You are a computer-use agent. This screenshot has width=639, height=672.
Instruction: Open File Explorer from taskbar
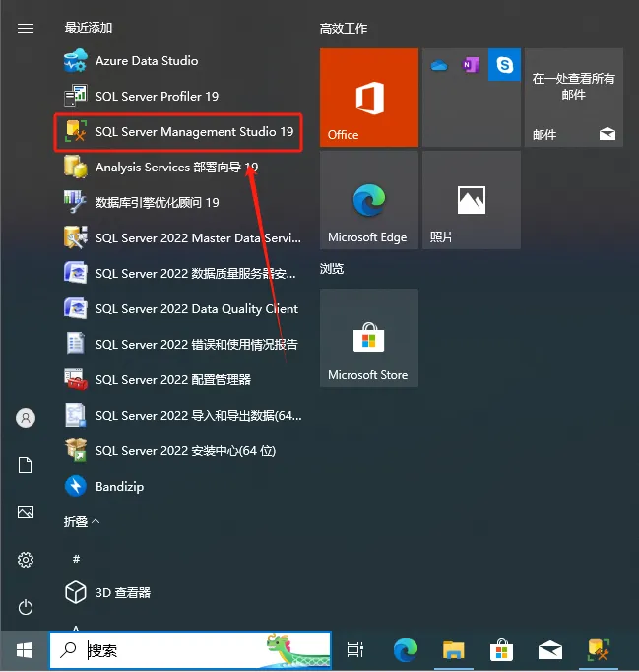coord(453,650)
